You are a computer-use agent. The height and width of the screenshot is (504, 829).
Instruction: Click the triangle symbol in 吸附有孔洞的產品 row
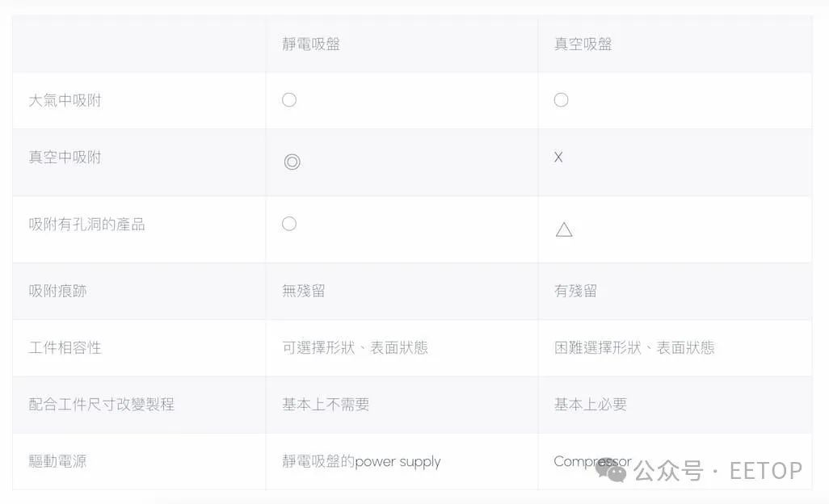tap(564, 229)
